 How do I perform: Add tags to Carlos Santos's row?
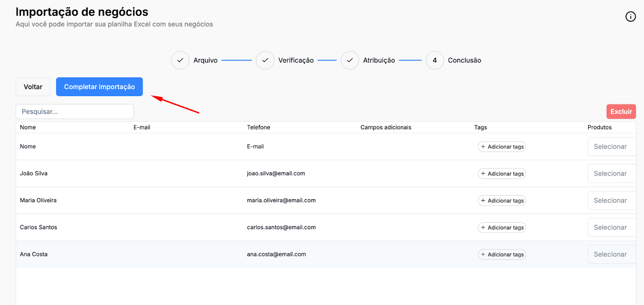tap(502, 227)
